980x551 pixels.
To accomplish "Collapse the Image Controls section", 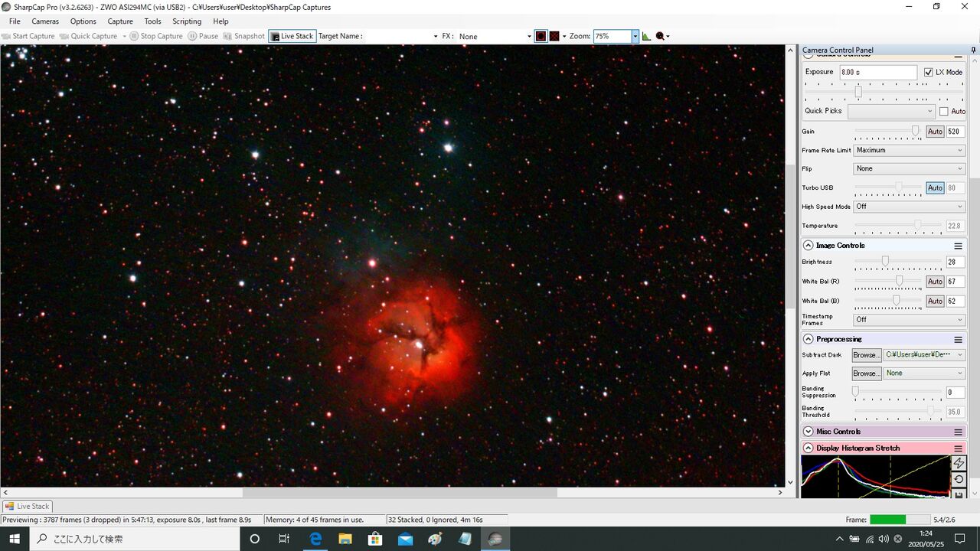I will (808, 246).
